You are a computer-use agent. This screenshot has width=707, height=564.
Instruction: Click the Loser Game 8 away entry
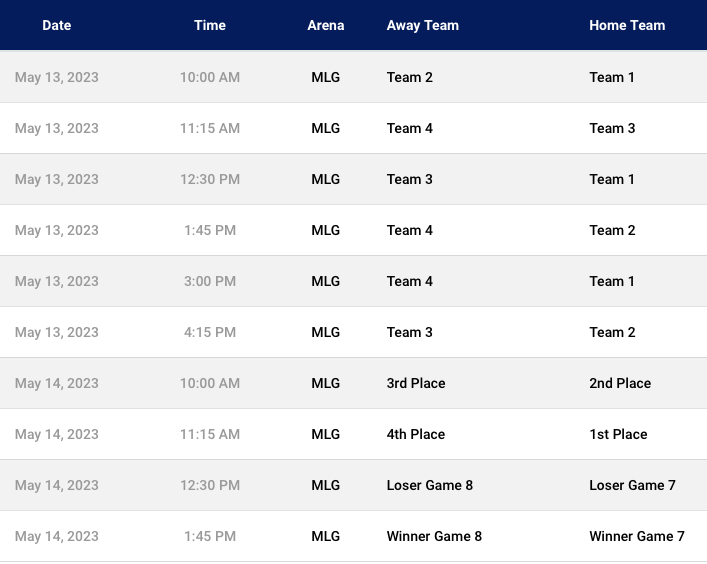pyautogui.click(x=430, y=485)
